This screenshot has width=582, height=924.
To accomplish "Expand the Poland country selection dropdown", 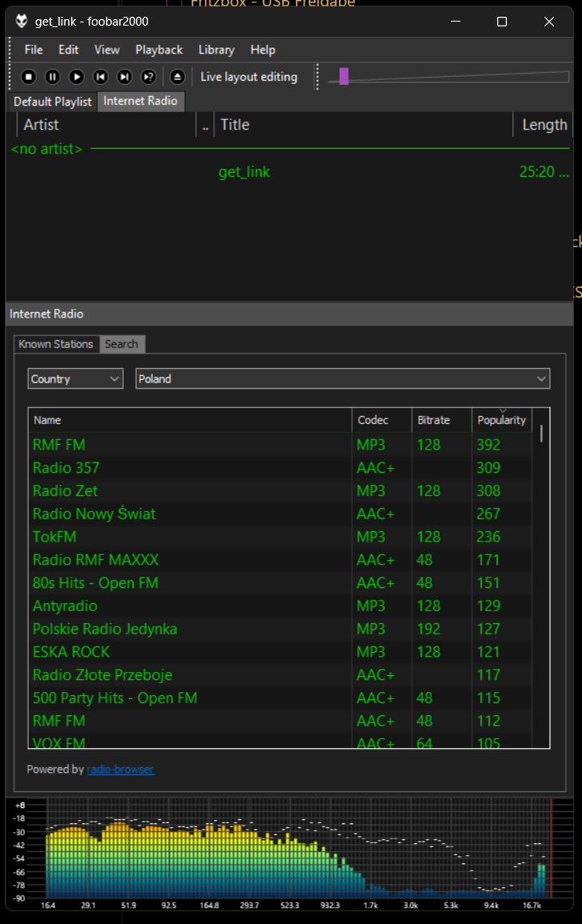I will [342, 379].
